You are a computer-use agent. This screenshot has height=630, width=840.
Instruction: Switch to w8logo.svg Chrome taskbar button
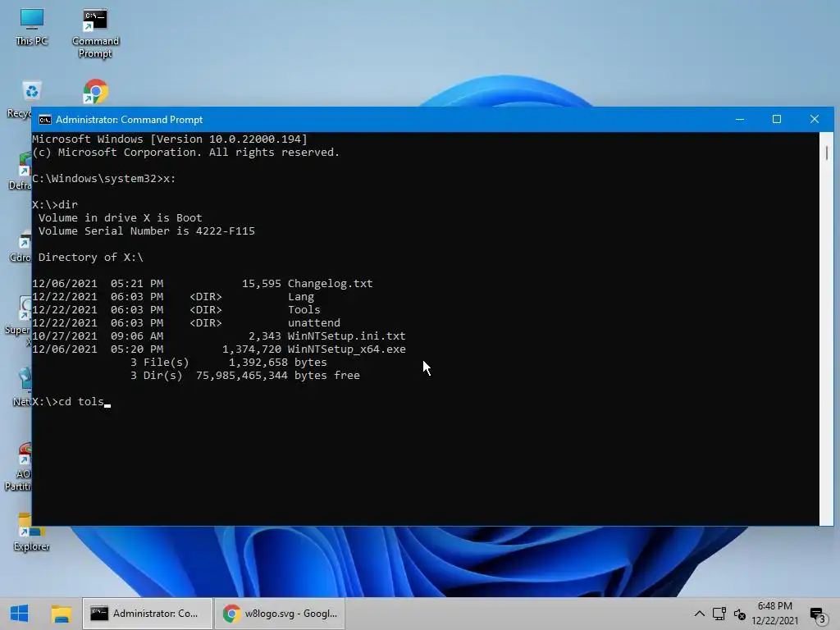(x=280, y=614)
